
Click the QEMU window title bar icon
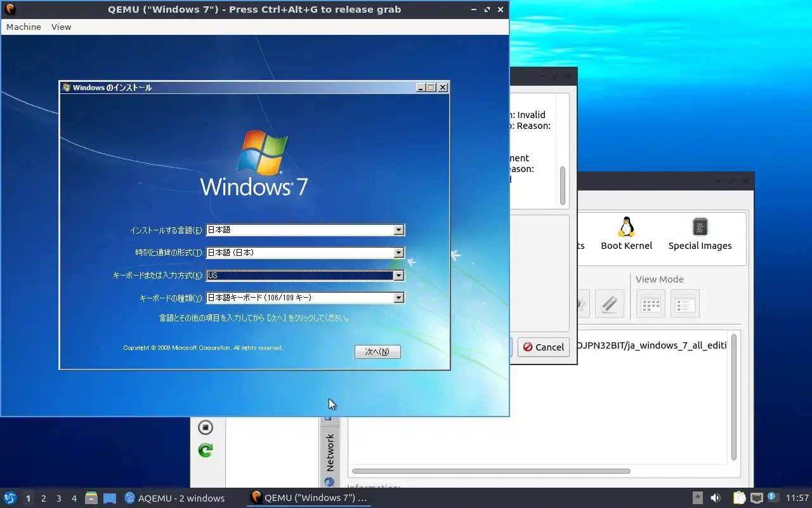click(x=10, y=10)
